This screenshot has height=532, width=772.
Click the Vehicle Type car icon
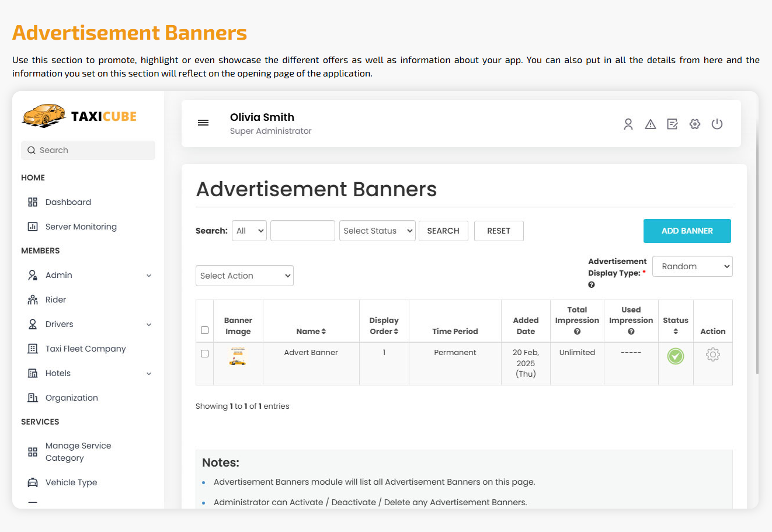pyautogui.click(x=33, y=482)
